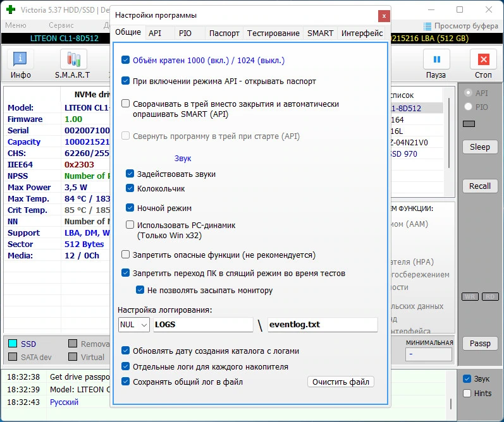Select the PIO radio button
Viewport: 504px width, 422px height.
[469, 107]
